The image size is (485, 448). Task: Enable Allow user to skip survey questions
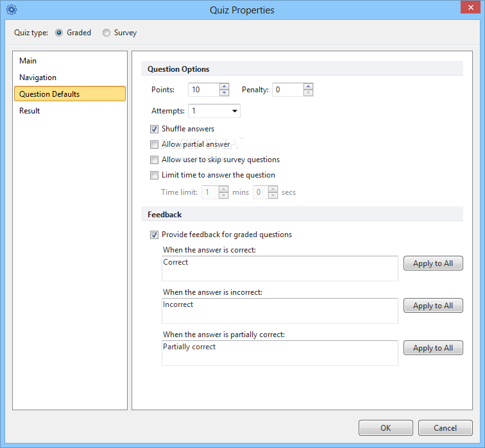[x=154, y=160]
